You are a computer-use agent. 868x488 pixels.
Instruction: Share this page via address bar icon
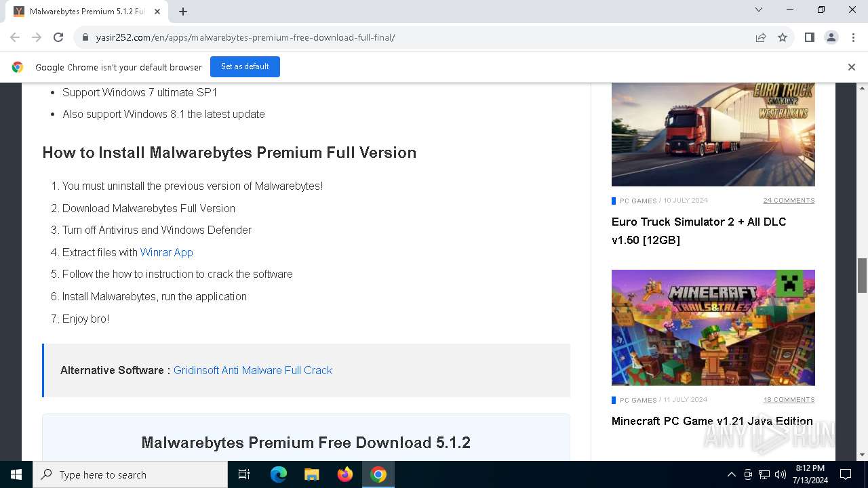point(761,37)
